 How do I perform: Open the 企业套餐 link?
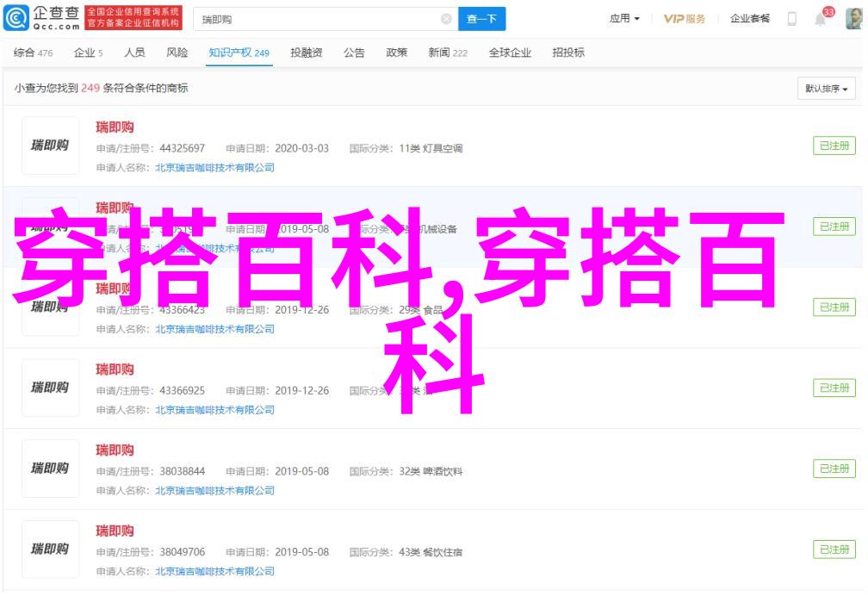click(x=749, y=19)
